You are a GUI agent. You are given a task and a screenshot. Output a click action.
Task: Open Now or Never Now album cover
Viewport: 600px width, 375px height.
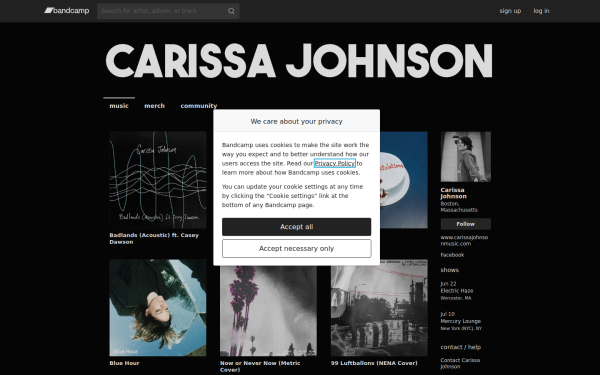coord(268,311)
